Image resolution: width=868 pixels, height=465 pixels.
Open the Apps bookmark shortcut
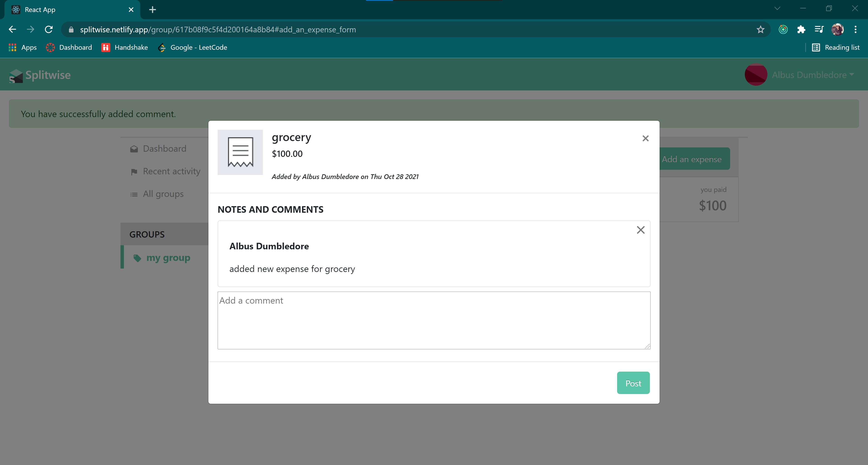[23, 47]
